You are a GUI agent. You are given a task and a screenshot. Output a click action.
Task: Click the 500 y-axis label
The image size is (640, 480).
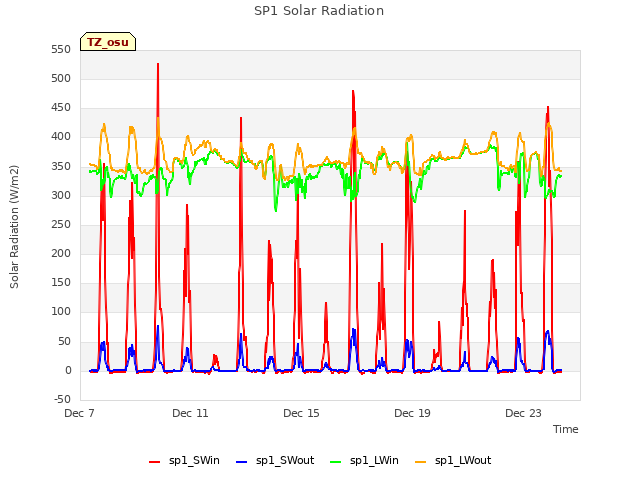point(61,79)
